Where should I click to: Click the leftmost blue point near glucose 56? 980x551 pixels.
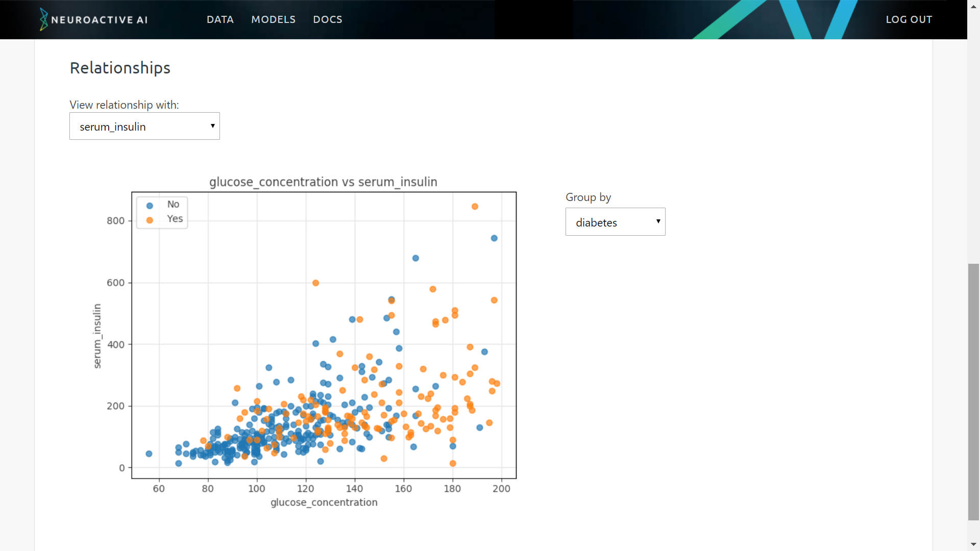[149, 454]
